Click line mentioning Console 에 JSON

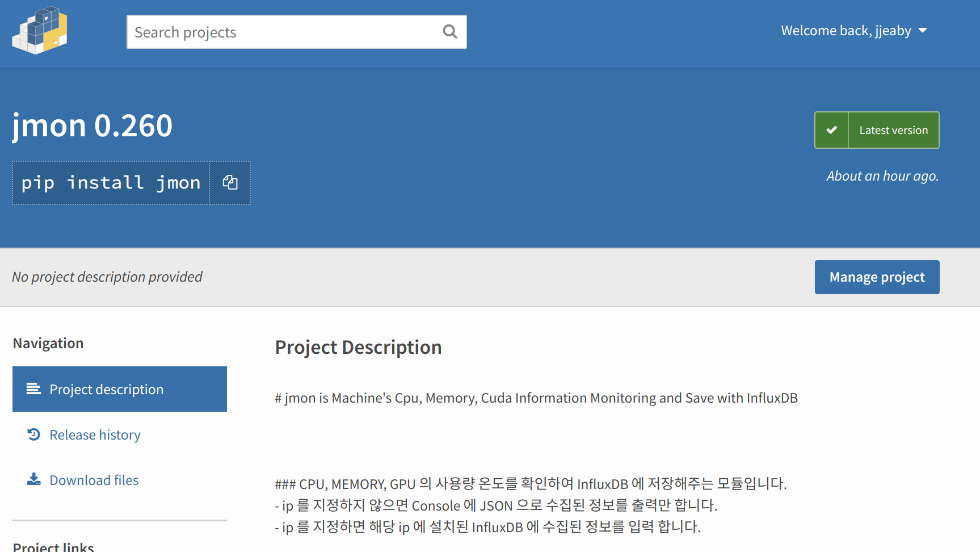coord(496,505)
